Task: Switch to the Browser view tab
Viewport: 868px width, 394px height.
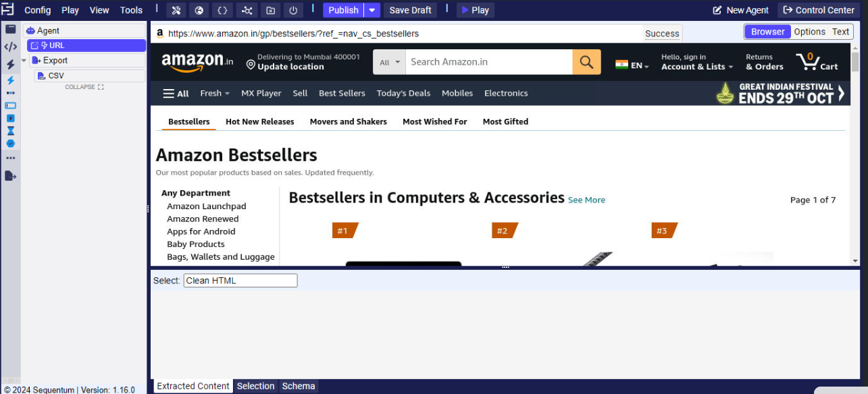Action: pos(768,32)
